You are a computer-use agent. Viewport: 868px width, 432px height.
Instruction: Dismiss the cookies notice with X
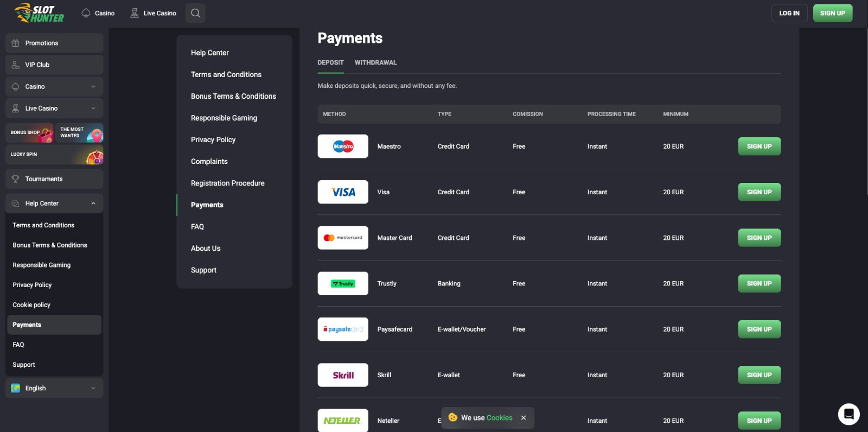click(524, 418)
